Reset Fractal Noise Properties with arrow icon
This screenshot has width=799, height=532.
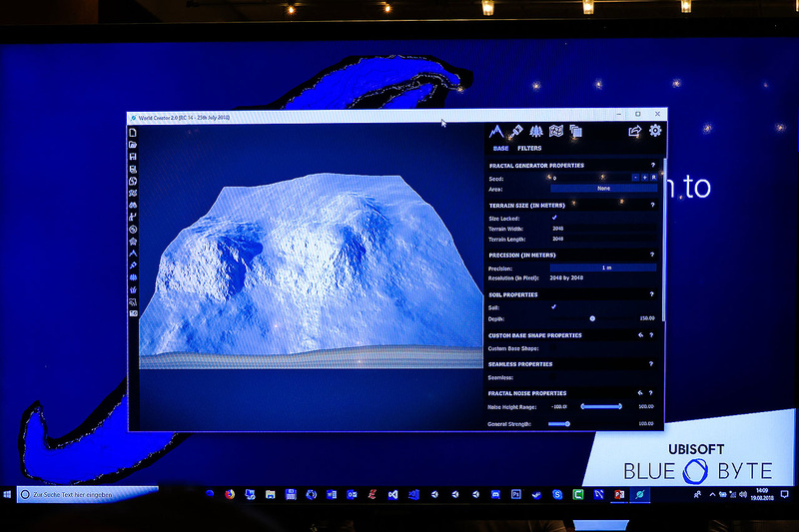pos(640,393)
